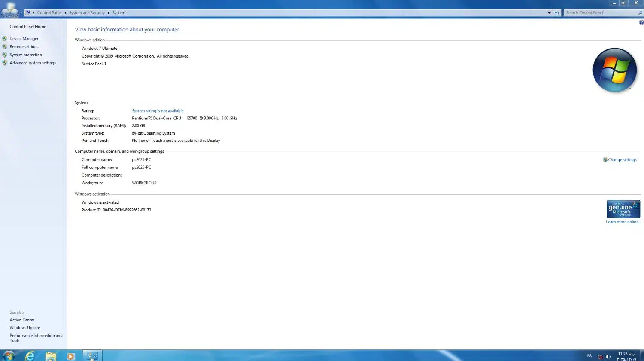Open Windows Update under See also

25,327
